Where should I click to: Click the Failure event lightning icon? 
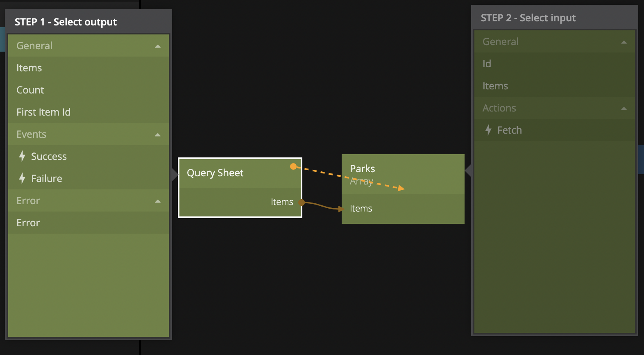22,178
